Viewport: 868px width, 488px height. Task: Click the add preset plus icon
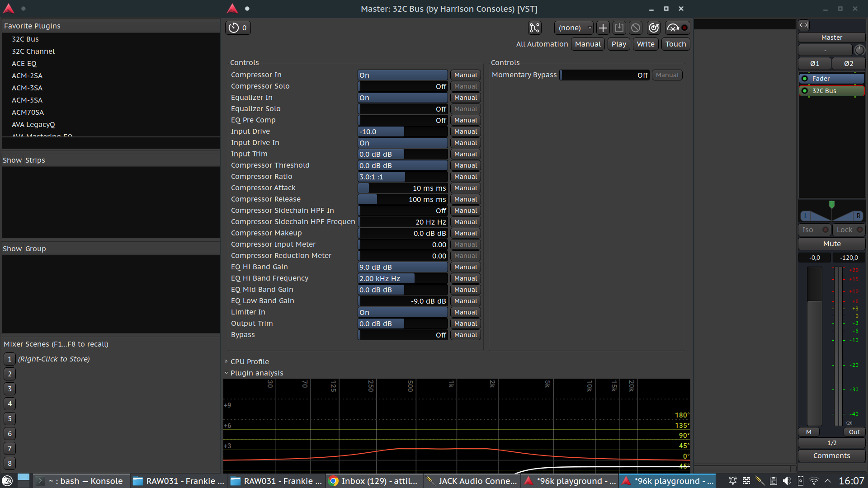pos(603,28)
